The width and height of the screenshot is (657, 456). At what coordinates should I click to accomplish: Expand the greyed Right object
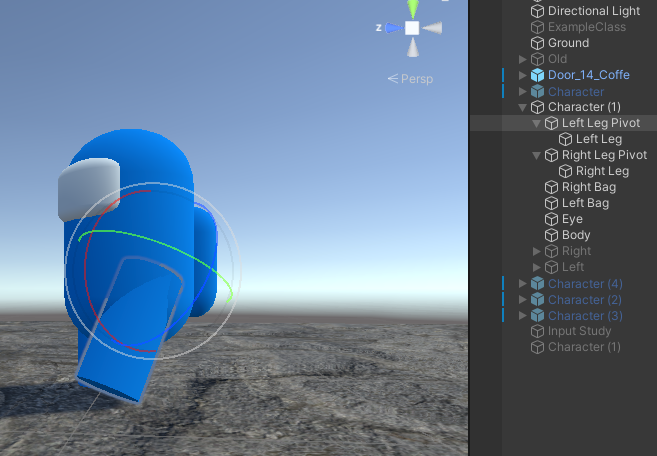(537, 251)
